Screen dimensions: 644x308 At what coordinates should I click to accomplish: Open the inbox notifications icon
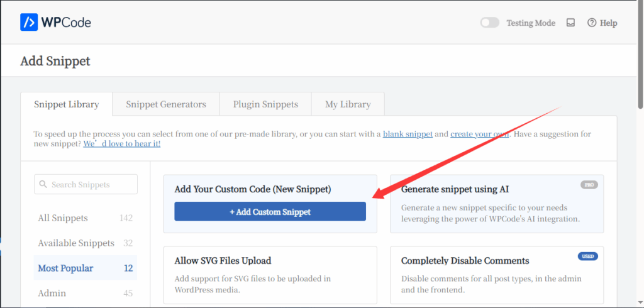click(x=570, y=23)
